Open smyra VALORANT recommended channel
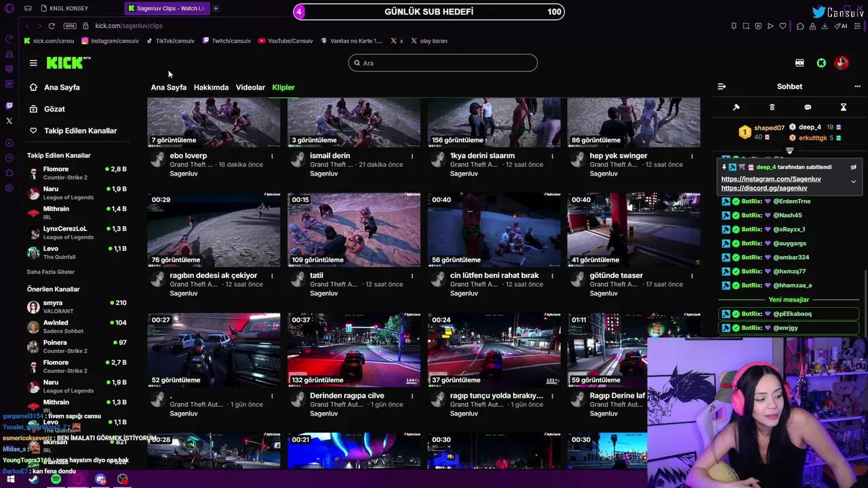Screen dimensions: 868x488 point(77,306)
